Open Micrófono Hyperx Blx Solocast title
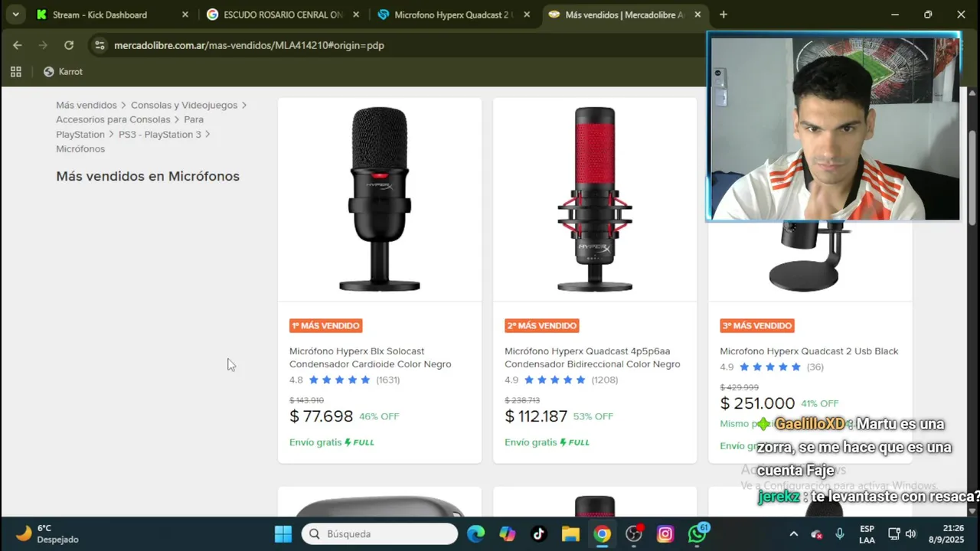 pos(371,357)
